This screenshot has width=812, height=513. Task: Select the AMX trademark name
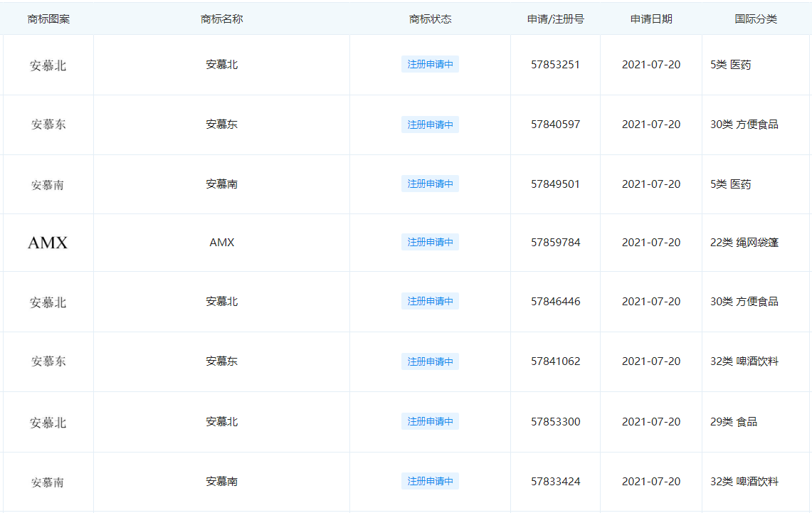(221, 242)
